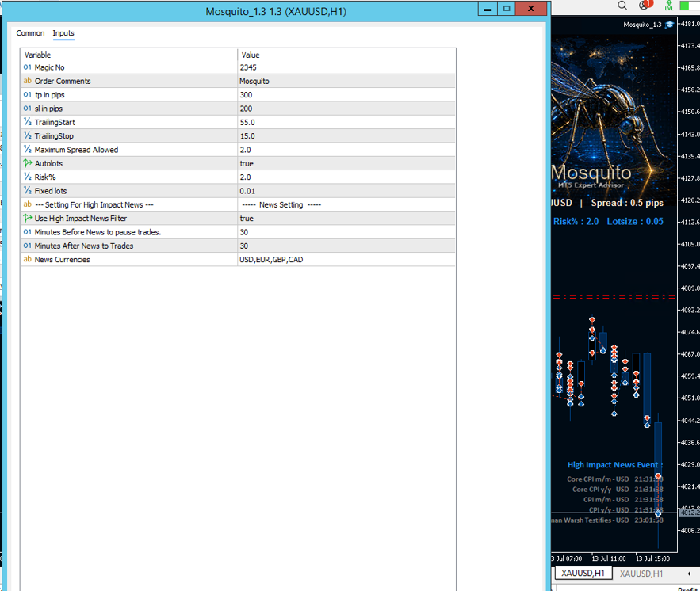Image resolution: width=700 pixels, height=591 pixels.
Task: Click the integer icon beside sl in pips
Action: click(27, 109)
